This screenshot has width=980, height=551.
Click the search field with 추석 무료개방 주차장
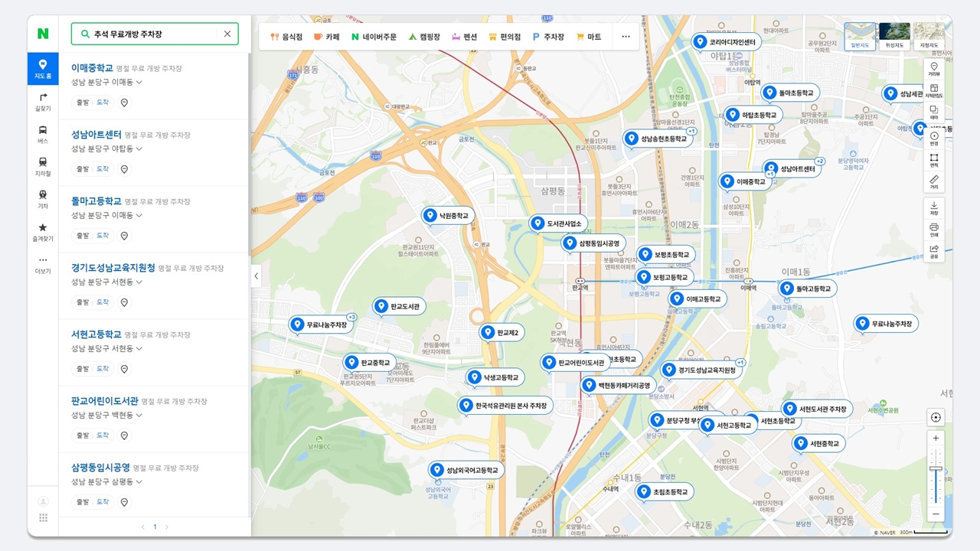[155, 34]
